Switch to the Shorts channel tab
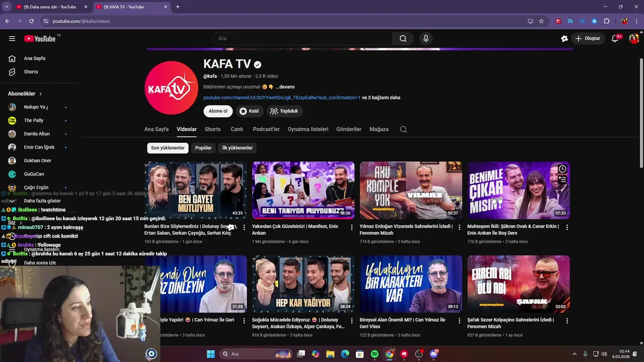This screenshot has height=362, width=644. (213, 129)
